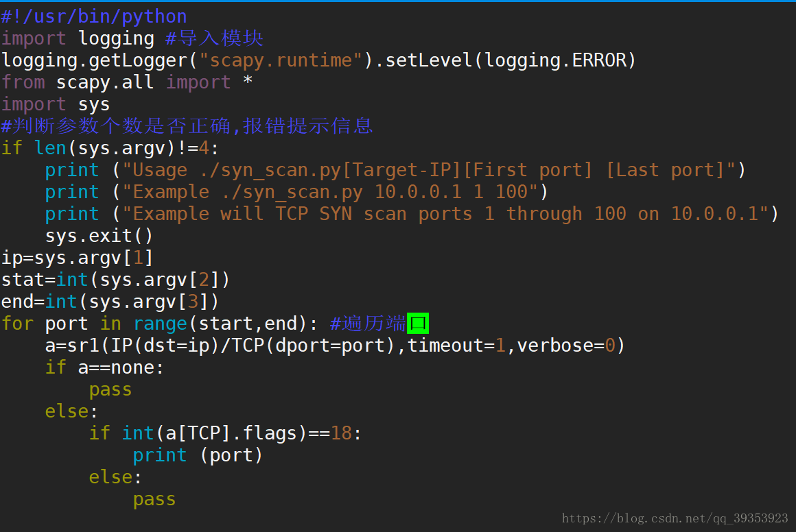Click the end=int(sys.argv[3]) line
This screenshot has height=532, width=796.
[110, 301]
